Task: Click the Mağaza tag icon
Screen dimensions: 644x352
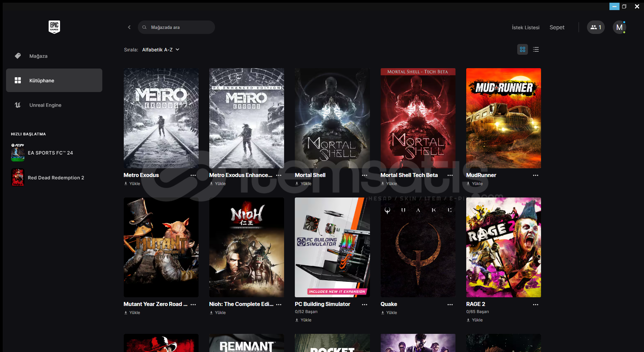Action: pyautogui.click(x=18, y=56)
